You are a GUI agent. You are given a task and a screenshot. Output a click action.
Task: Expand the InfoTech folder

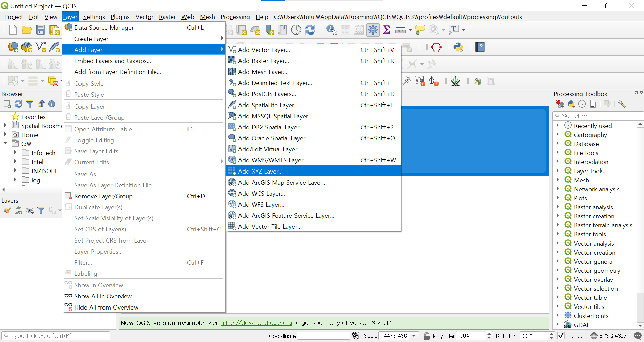[x=15, y=152]
